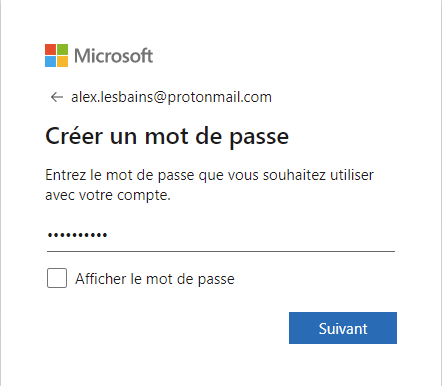Click the "Afficher le mot de passe" label text
Viewport: 442px width, 386px height.
click(155, 279)
